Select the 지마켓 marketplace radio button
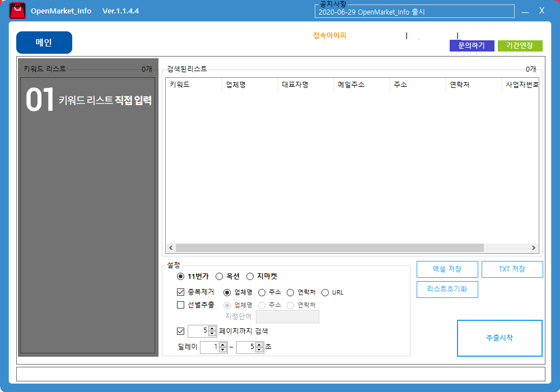The width and height of the screenshot is (560, 392). click(250, 276)
